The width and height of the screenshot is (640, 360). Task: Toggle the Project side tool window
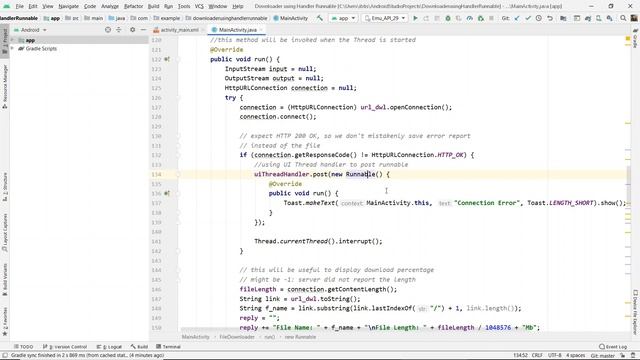[x=4, y=41]
